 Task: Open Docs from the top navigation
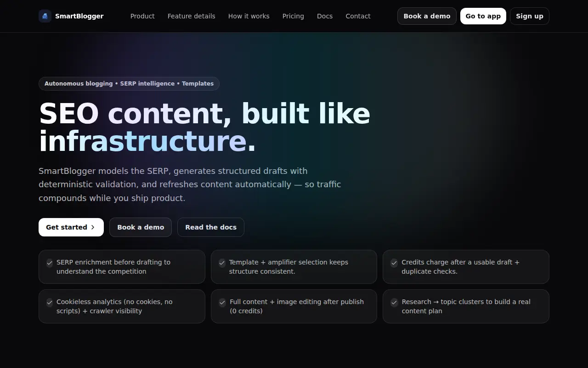325,16
